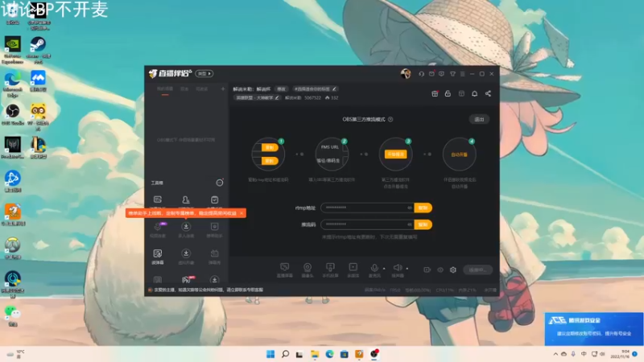
Task: Reveal the hidden rtmp address with eye icon
Action: (410, 208)
